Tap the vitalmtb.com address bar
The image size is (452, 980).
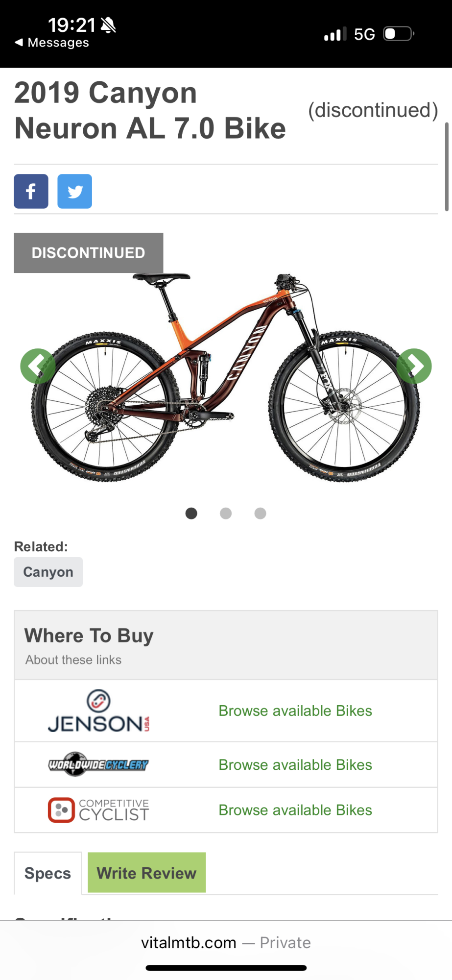click(226, 943)
